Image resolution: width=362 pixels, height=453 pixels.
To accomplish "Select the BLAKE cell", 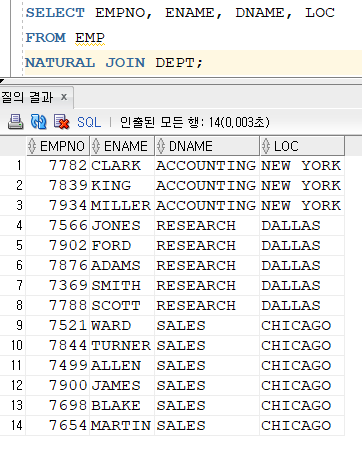I will pos(122,405).
